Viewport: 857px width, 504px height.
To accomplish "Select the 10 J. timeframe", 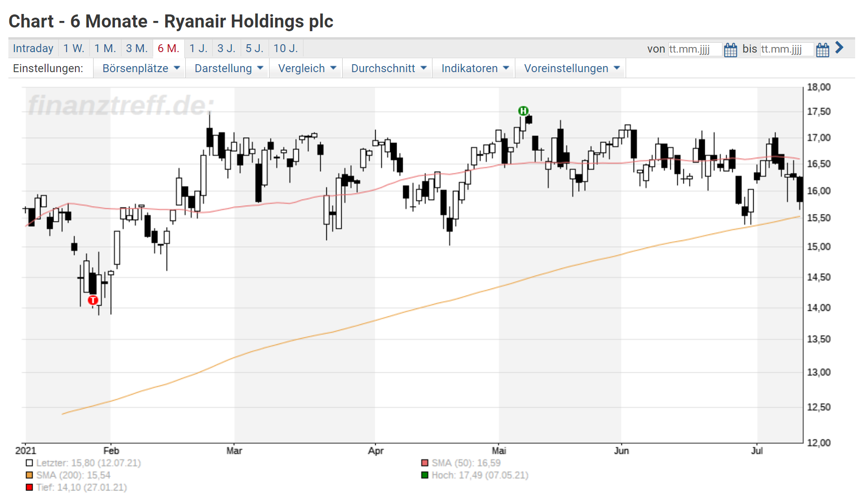I will [286, 48].
